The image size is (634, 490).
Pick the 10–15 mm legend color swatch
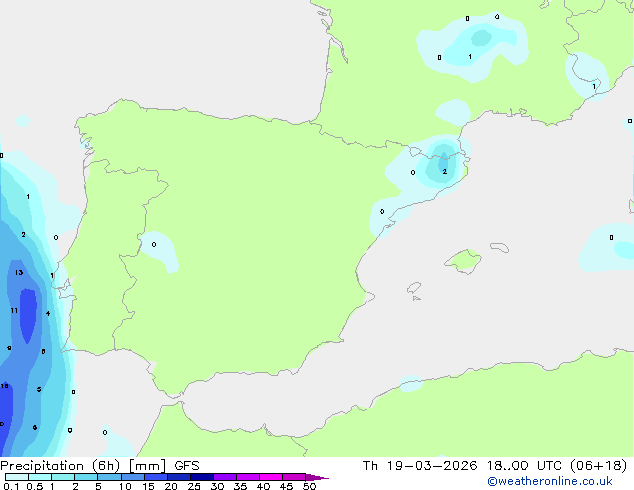pyautogui.click(x=133, y=477)
